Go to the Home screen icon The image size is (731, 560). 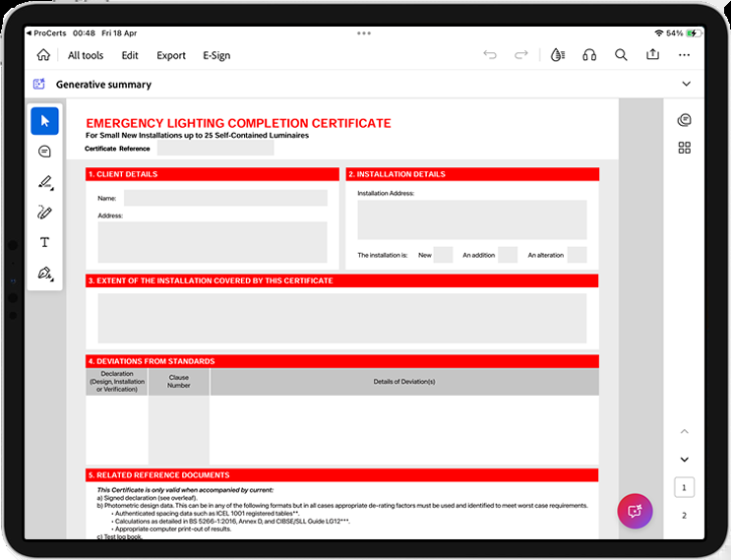[x=42, y=55]
